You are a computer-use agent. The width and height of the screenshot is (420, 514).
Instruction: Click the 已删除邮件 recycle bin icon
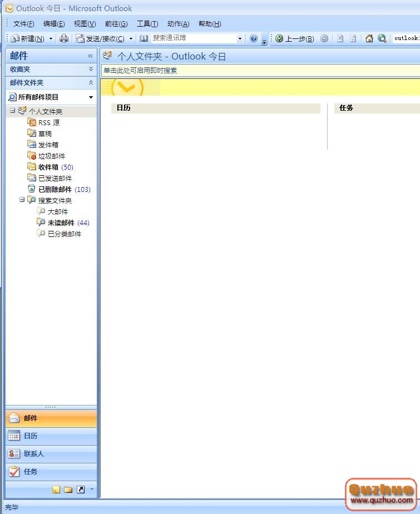(x=32, y=189)
